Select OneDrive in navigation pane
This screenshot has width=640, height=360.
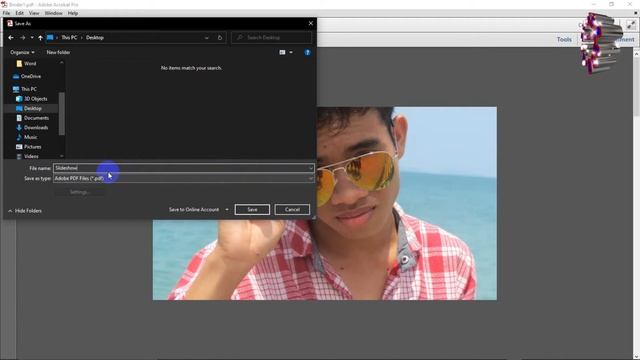pos(31,76)
